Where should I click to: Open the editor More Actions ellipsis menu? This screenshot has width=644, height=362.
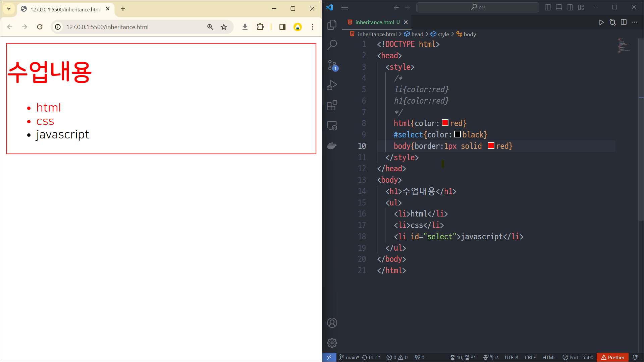(634, 22)
